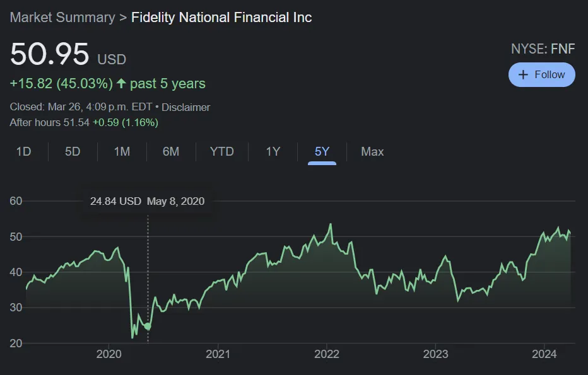Image resolution: width=588 pixels, height=375 pixels.
Task: Reselect the active 5Y tab
Action: (320, 152)
